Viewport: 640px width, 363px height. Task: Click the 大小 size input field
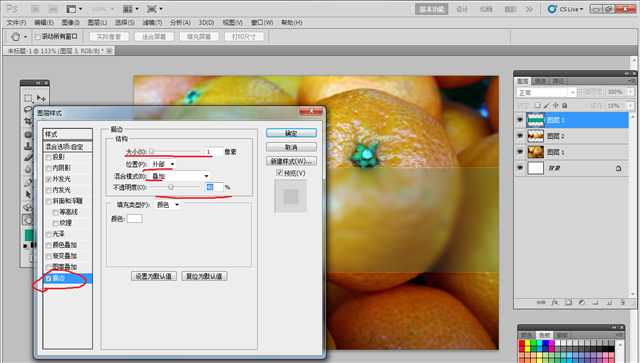(213, 151)
